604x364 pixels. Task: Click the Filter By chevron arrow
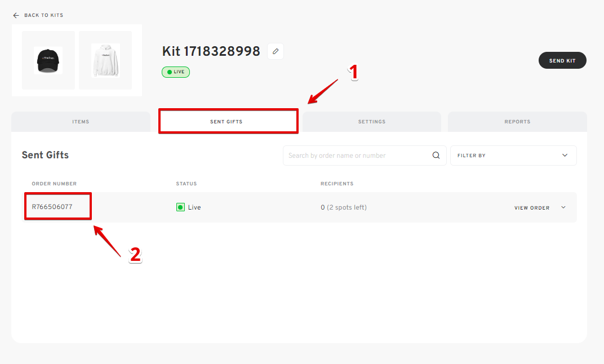[x=565, y=156]
